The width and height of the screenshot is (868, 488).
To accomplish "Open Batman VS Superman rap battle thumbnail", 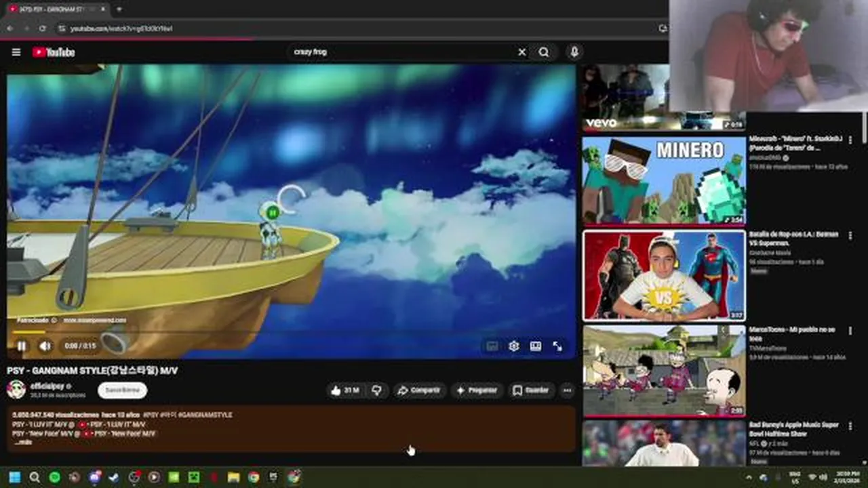I will [x=664, y=275].
